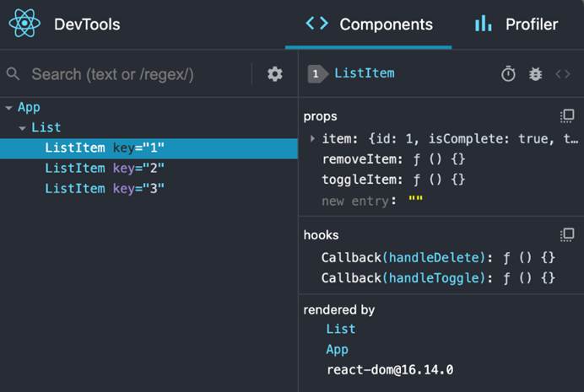Switch to the Components tab
The image size is (584, 392).
click(x=369, y=24)
